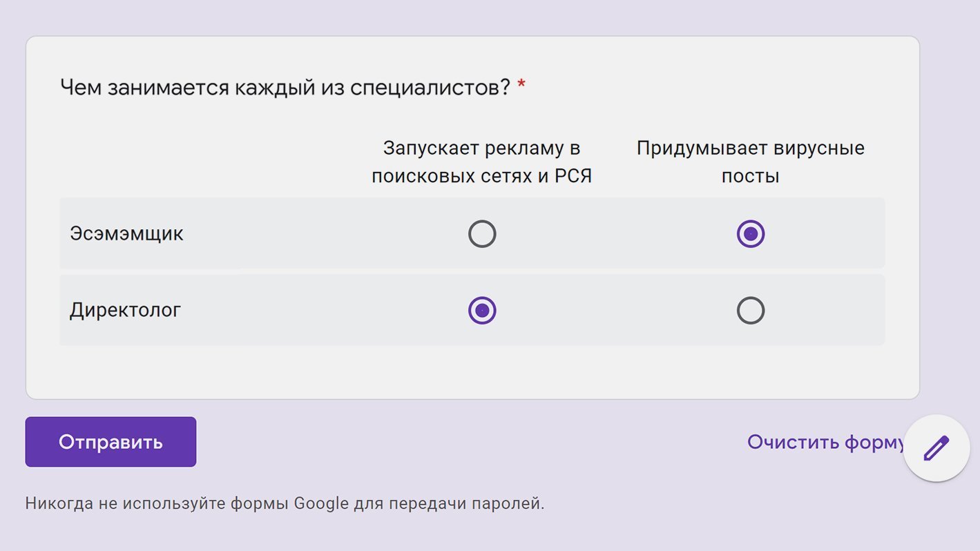Image resolution: width=980 pixels, height=551 pixels.
Task: Click the question title about специалистов
Action: 285,88
